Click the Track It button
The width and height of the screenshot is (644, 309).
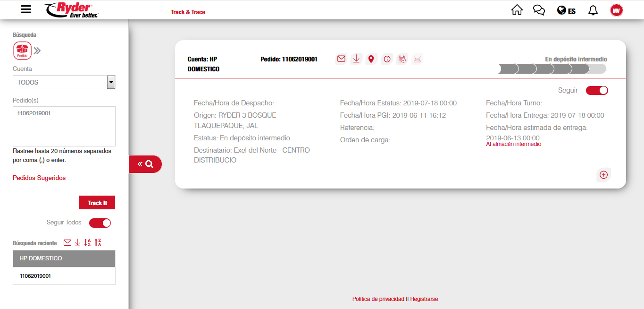pyautogui.click(x=97, y=203)
